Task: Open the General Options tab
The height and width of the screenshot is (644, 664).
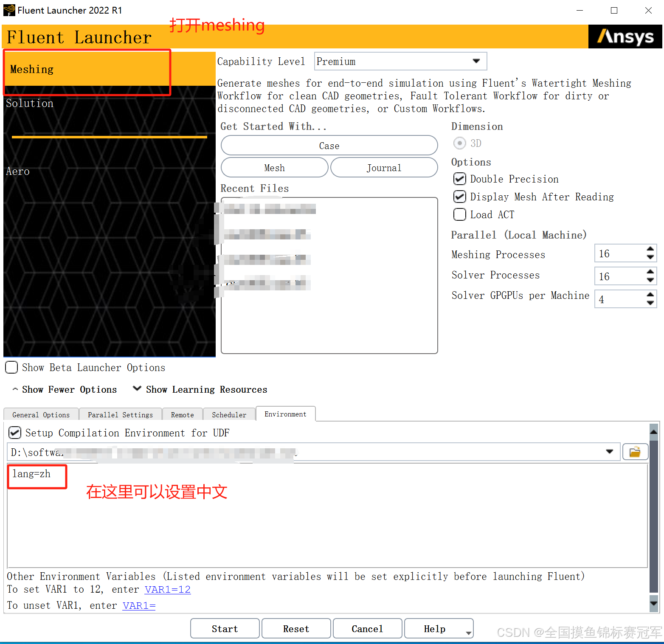Action: click(41, 415)
